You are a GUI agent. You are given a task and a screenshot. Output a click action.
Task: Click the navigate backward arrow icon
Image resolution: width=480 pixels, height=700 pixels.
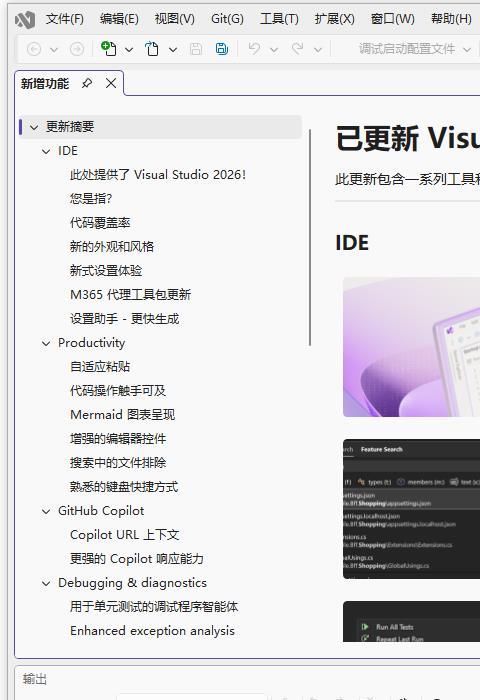coord(34,49)
